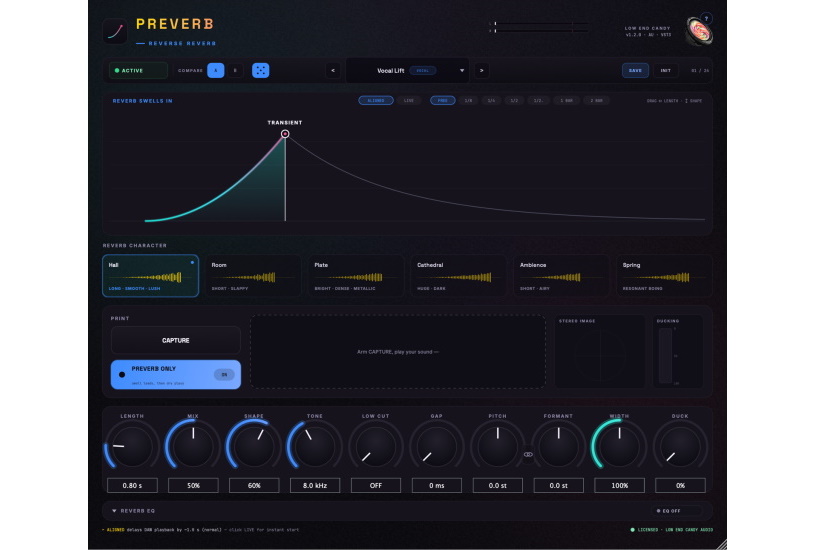
Task: Switch to LIVE mode
Action: pos(409,100)
